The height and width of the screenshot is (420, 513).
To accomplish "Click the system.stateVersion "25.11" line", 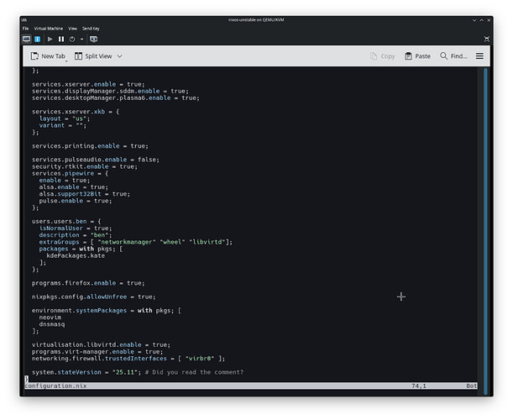I will [x=138, y=372].
